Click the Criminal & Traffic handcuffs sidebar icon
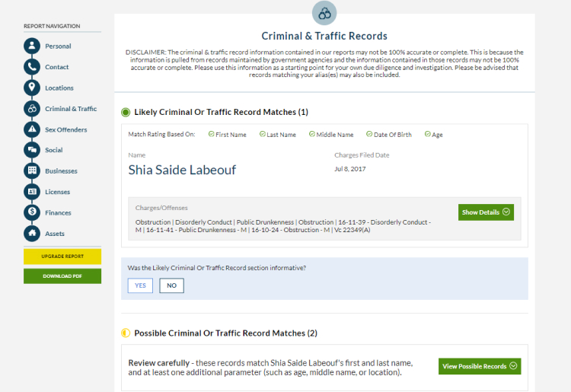 (32, 108)
